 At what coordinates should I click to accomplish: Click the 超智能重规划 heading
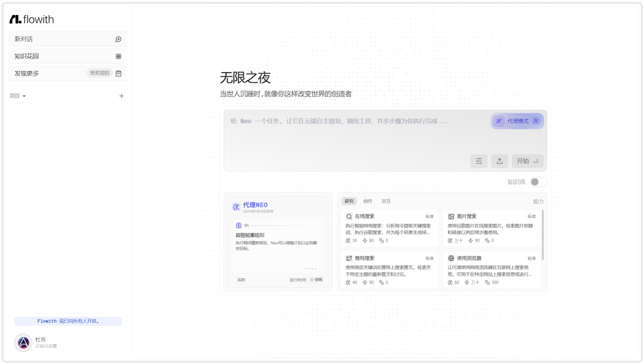(250, 235)
